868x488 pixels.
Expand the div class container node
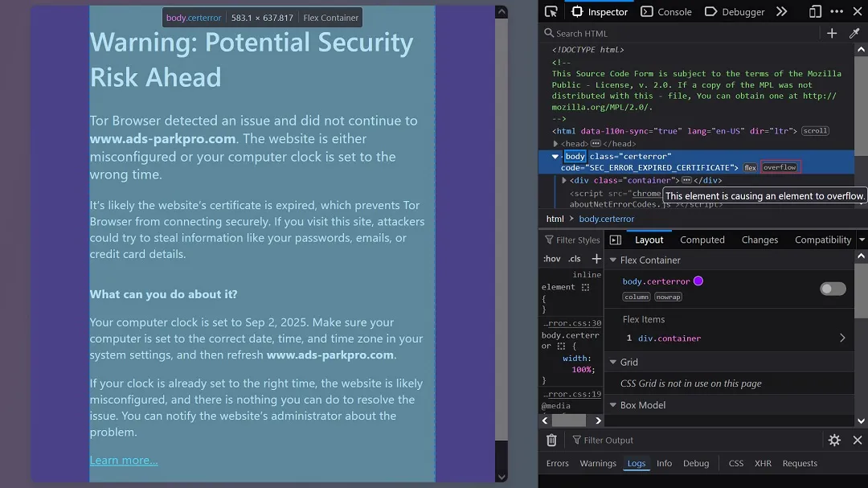click(564, 180)
